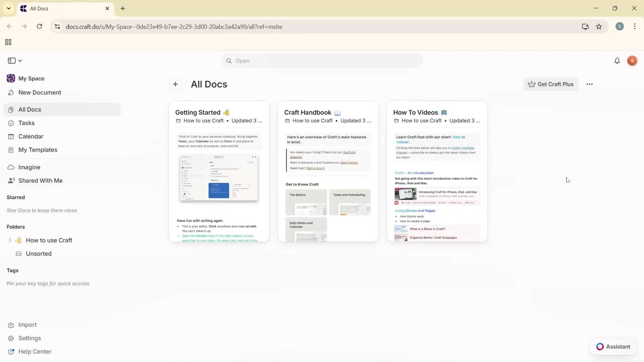Screen dimensions: 644x362
Task: Toggle the sidebar panel icon
Action: coord(11,61)
